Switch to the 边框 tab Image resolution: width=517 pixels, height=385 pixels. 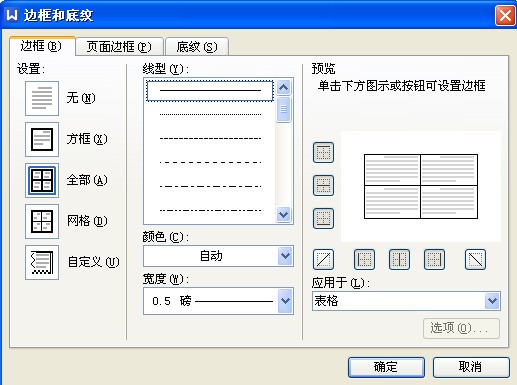(41, 46)
